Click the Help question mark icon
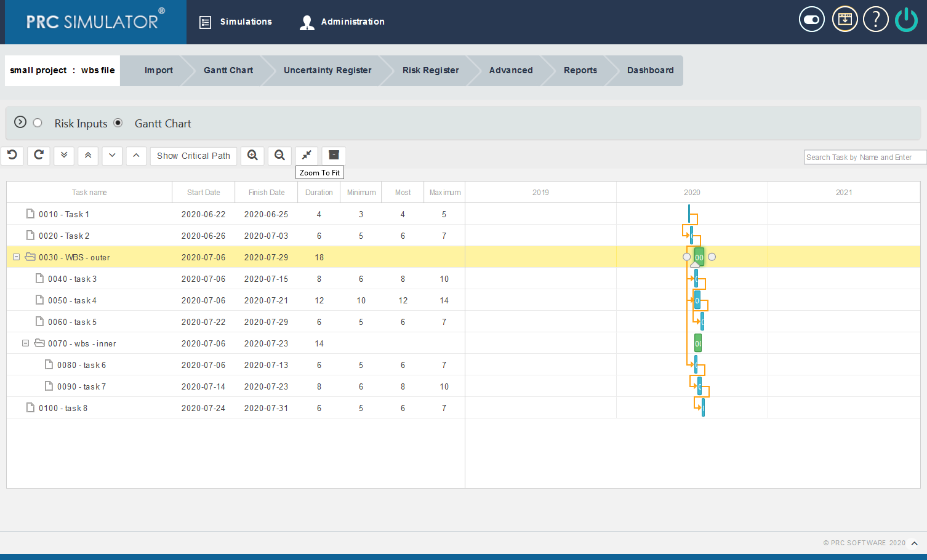 pyautogui.click(x=875, y=19)
